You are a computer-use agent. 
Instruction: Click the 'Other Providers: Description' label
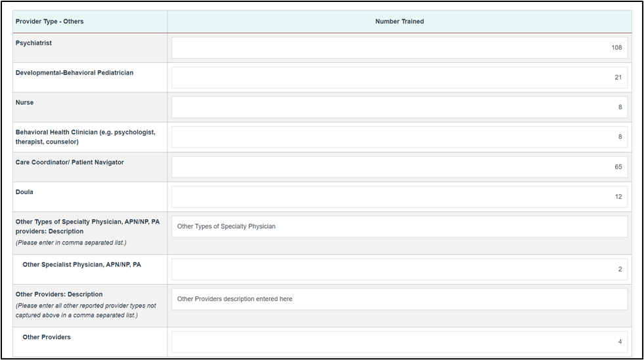pos(59,294)
